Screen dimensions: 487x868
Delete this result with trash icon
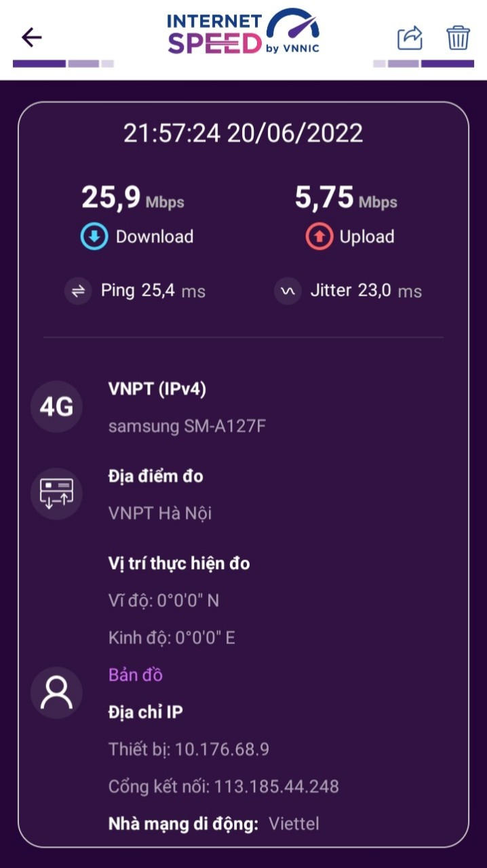tap(459, 37)
